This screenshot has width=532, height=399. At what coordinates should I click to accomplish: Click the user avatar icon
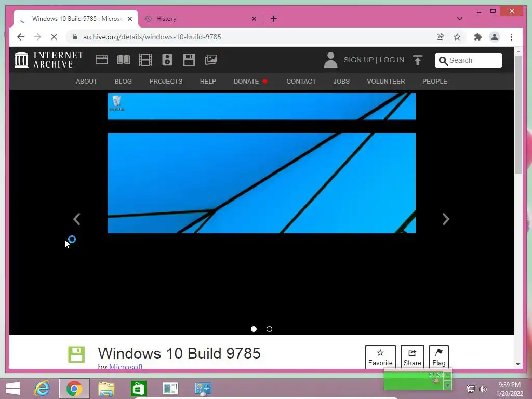(330, 60)
